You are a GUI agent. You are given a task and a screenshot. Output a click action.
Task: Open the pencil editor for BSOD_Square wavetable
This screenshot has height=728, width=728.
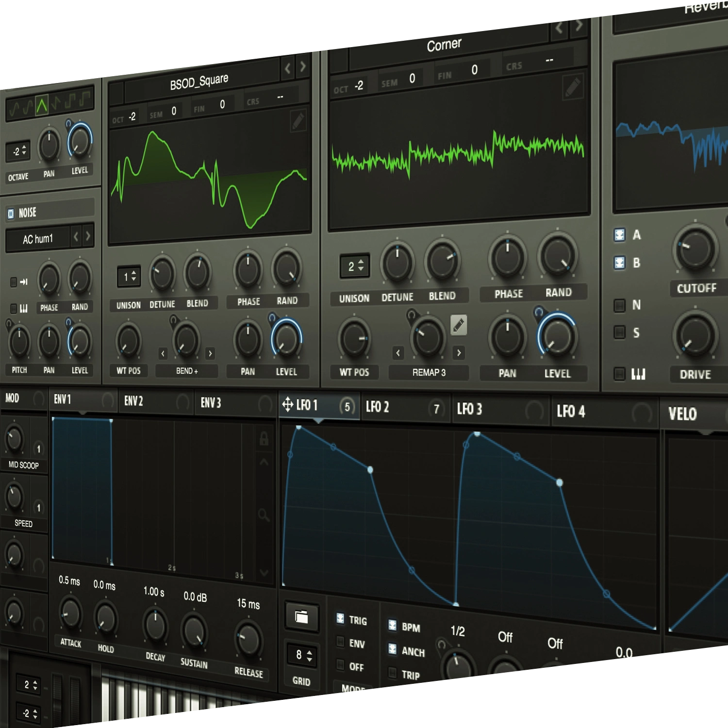[x=298, y=121]
